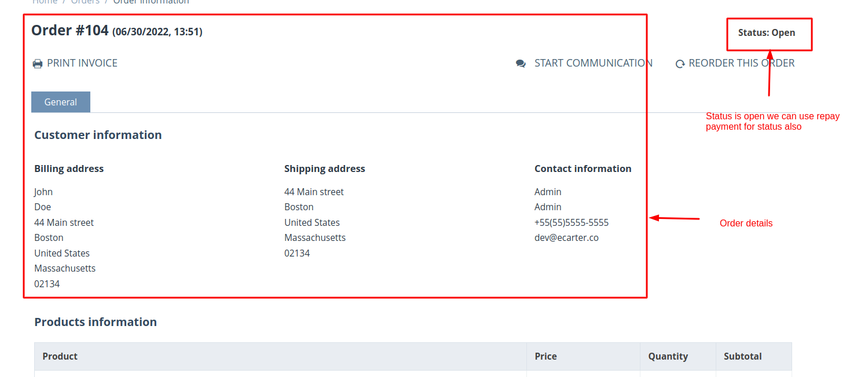This screenshot has height=377, width=868.
Task: Click the Price column header
Action: (x=545, y=356)
